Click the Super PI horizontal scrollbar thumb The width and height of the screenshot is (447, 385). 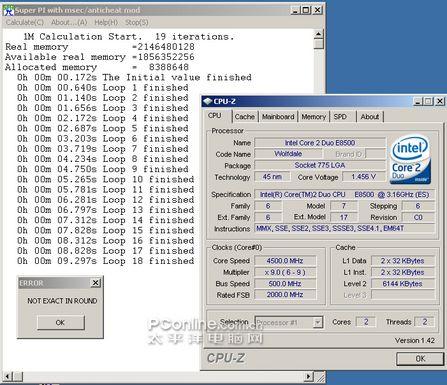click(x=18, y=377)
